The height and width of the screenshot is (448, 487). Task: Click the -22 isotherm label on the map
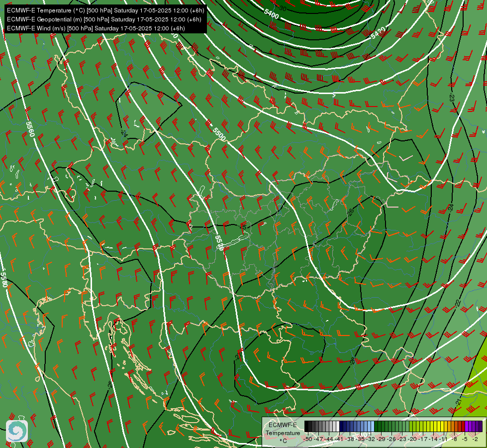pyautogui.click(x=458, y=303)
